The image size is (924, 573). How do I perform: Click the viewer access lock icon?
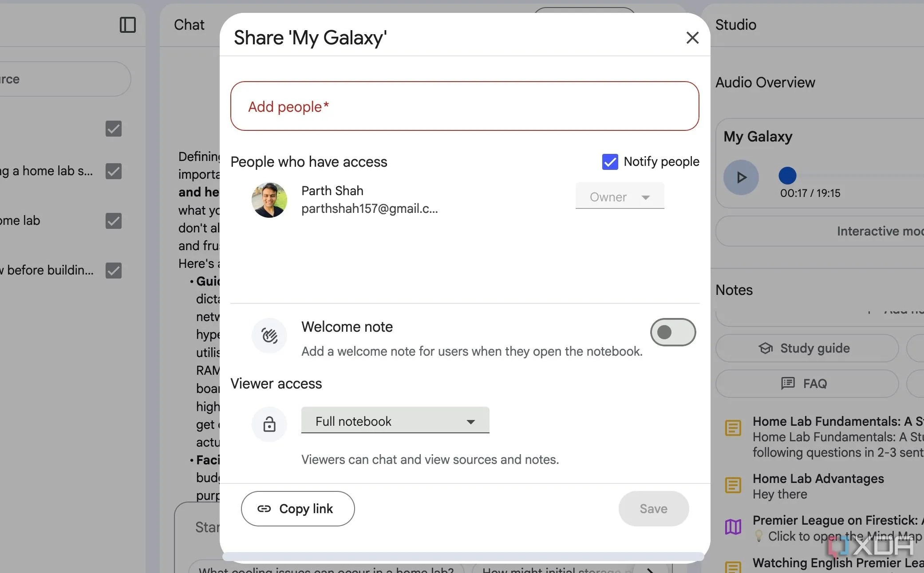[269, 424]
